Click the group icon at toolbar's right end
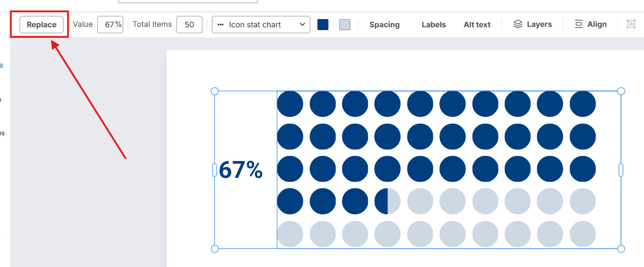This screenshot has height=267, width=644. click(x=631, y=24)
